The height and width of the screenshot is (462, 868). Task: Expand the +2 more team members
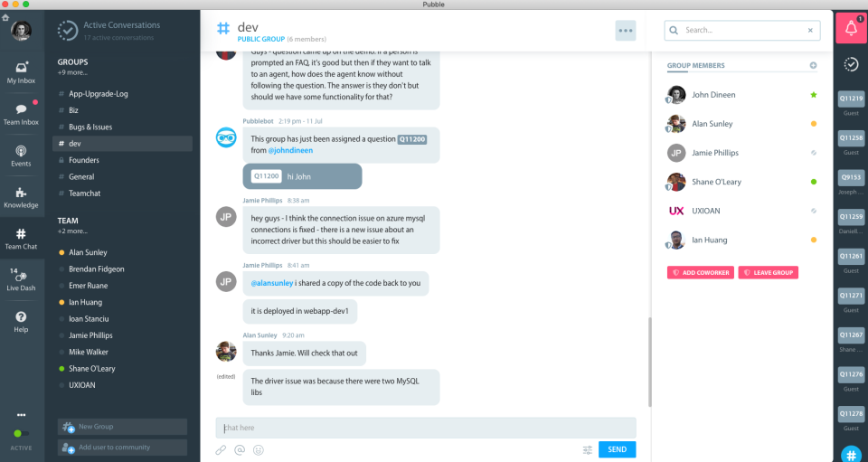[x=72, y=231]
